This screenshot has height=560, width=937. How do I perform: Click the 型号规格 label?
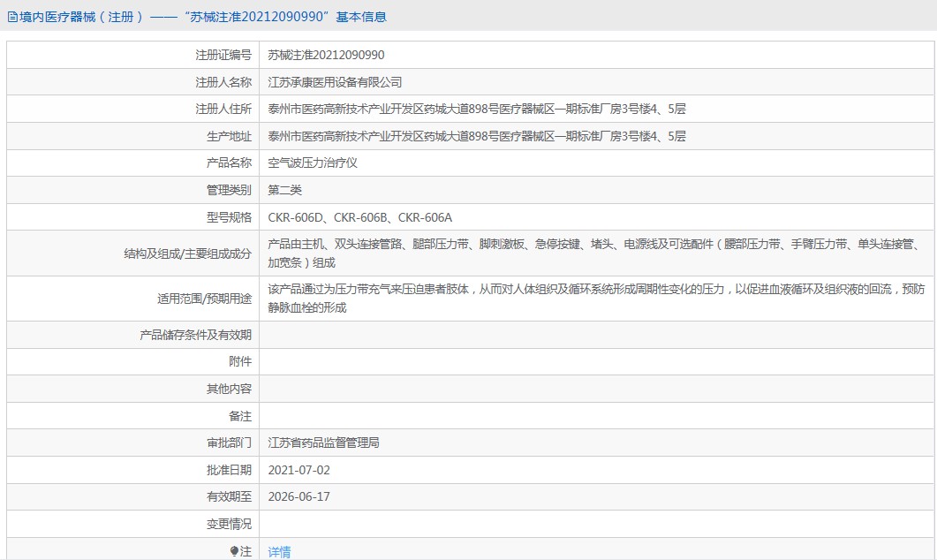pos(230,217)
